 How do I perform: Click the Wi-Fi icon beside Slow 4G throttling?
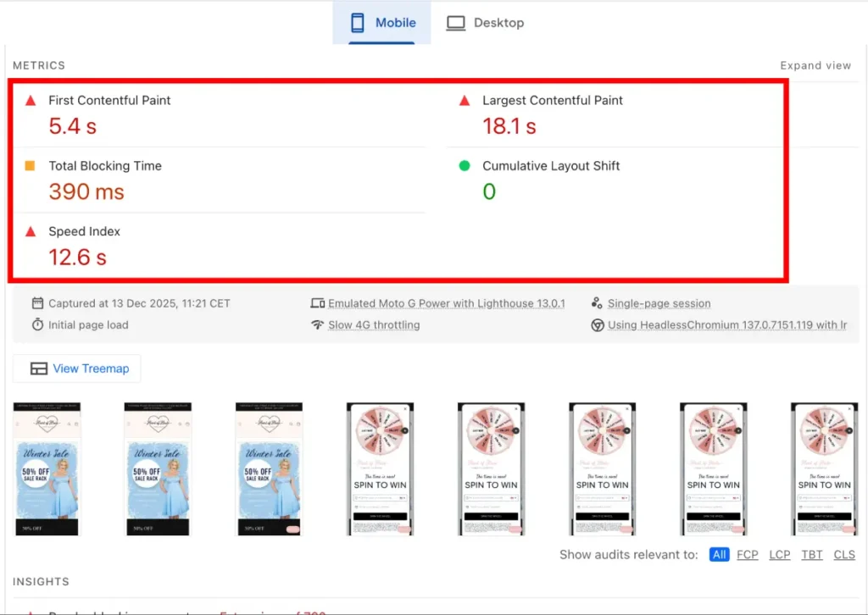click(318, 324)
